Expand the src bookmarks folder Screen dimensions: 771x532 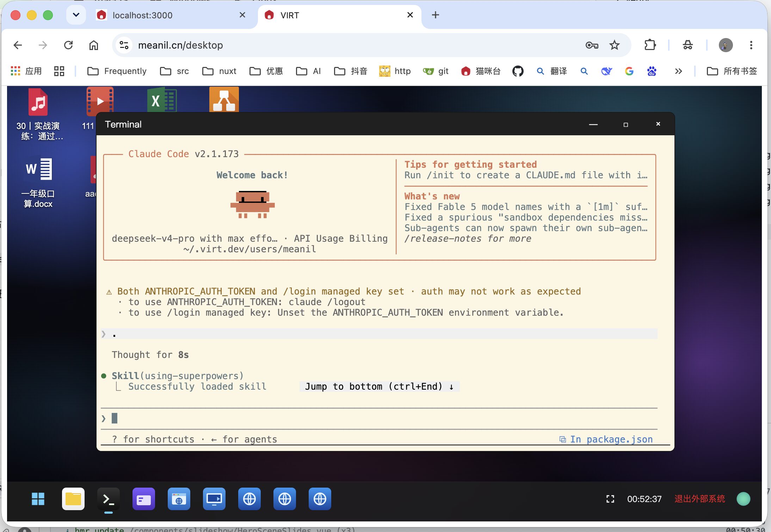174,71
